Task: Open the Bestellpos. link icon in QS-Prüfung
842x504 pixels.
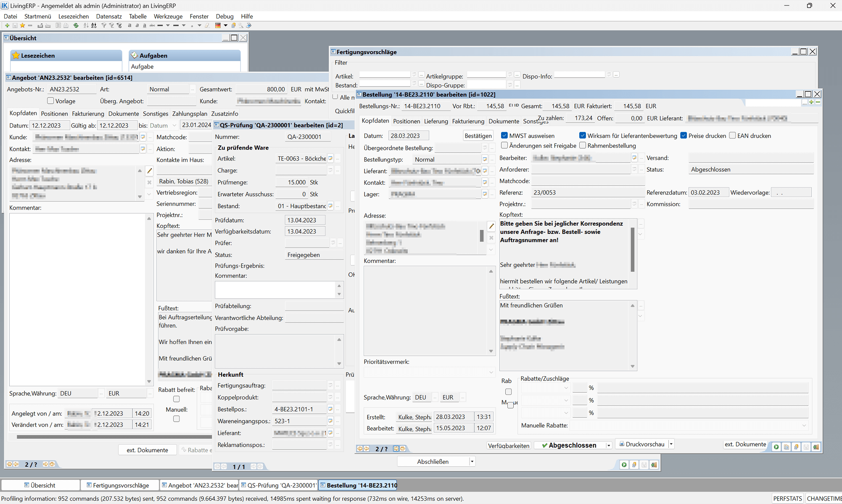Action: click(330, 409)
